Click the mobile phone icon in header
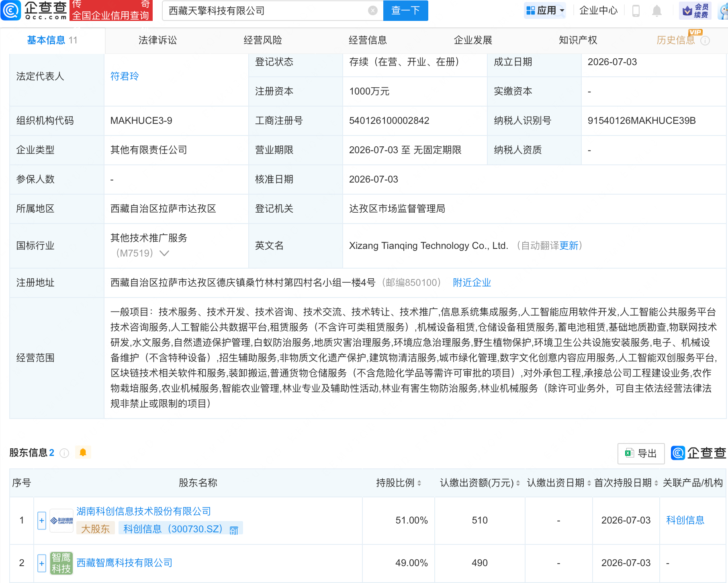 pyautogui.click(x=636, y=11)
